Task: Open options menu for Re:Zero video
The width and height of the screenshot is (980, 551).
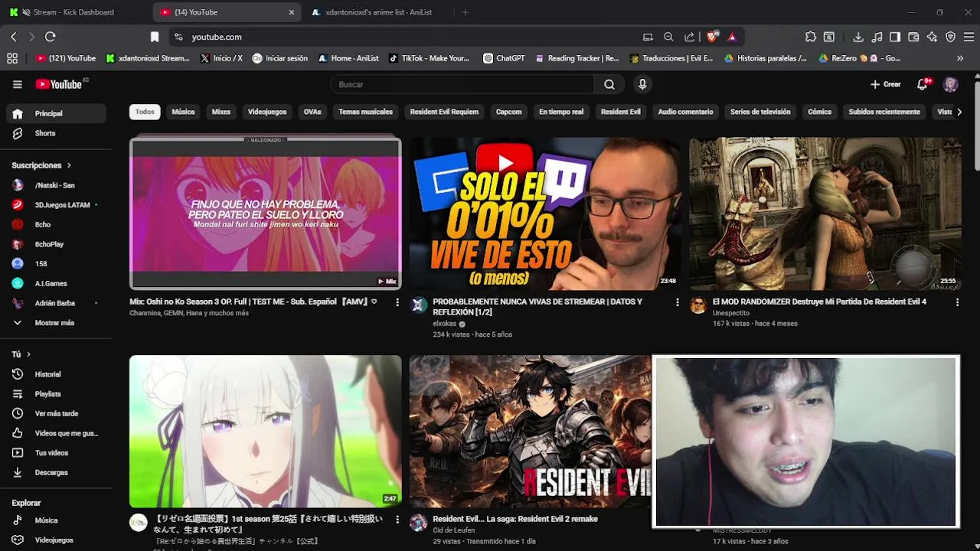Action: click(397, 520)
